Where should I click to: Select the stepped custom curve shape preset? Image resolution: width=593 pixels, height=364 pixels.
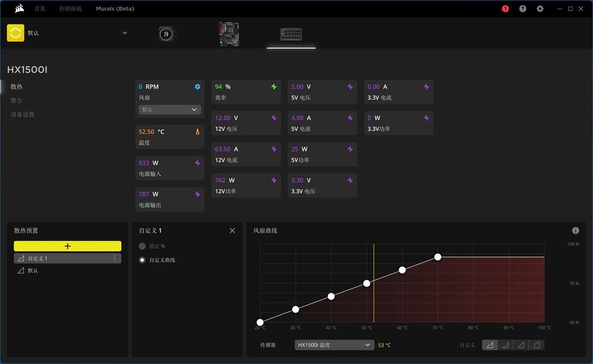click(490, 344)
